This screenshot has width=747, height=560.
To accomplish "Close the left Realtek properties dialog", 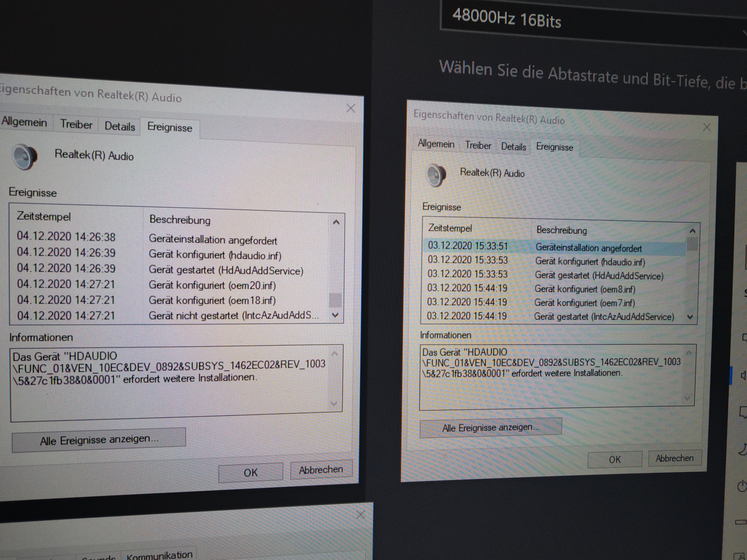I will coord(351,108).
